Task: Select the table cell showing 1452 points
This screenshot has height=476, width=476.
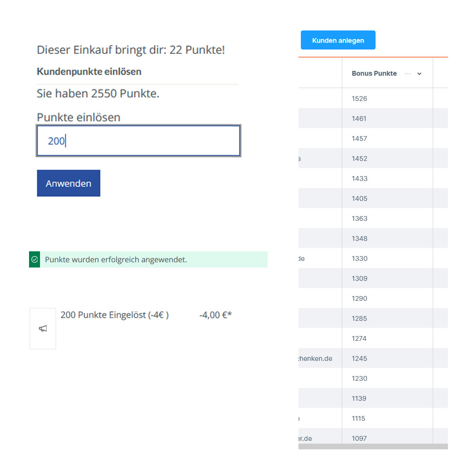Action: pos(359,159)
